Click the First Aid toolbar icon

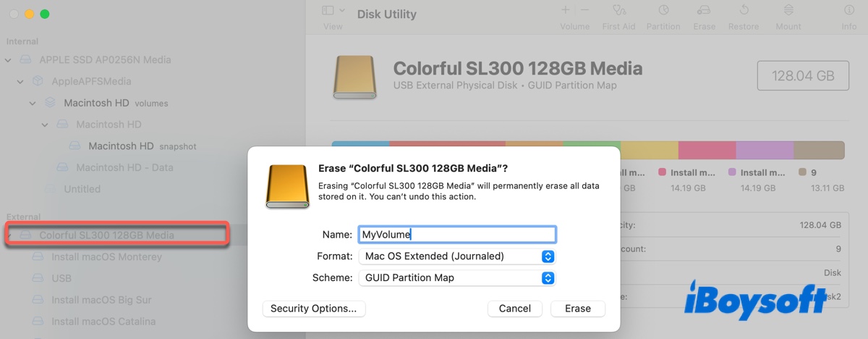pyautogui.click(x=619, y=11)
